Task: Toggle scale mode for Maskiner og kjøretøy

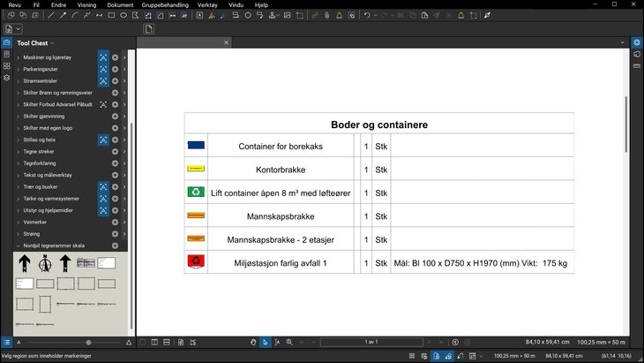Action: (x=103, y=57)
